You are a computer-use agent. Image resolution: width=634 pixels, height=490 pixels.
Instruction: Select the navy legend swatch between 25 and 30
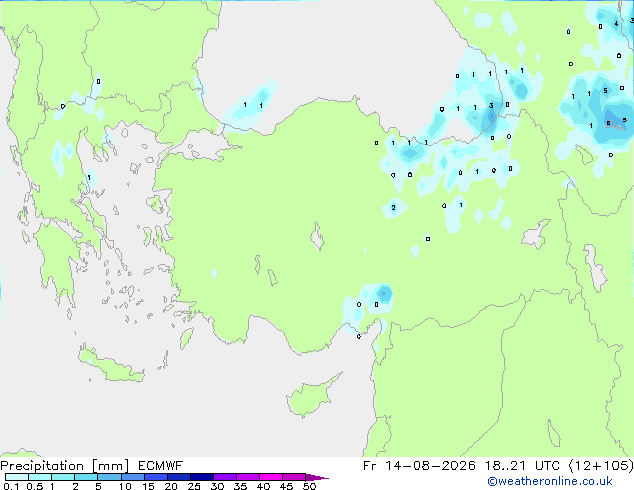(x=202, y=477)
